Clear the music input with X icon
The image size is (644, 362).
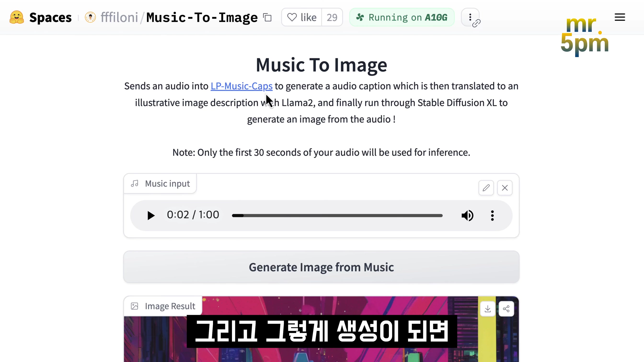(505, 188)
